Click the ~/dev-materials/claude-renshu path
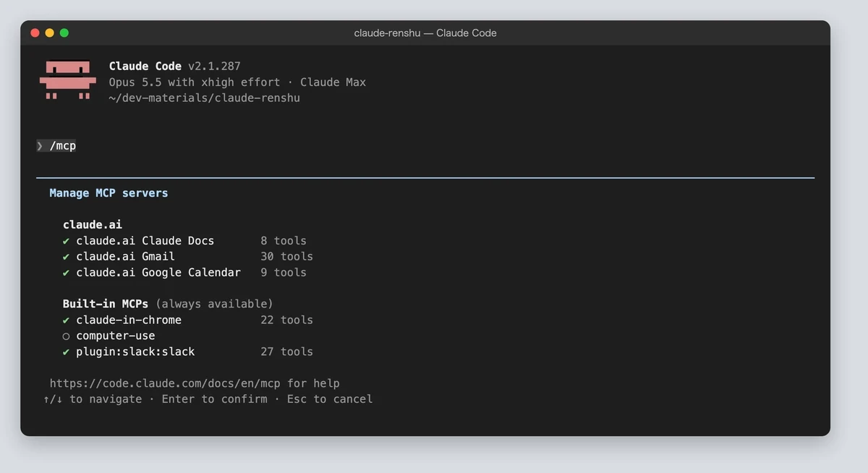Screen dimensions: 868x473 pyautogui.click(x=205, y=98)
